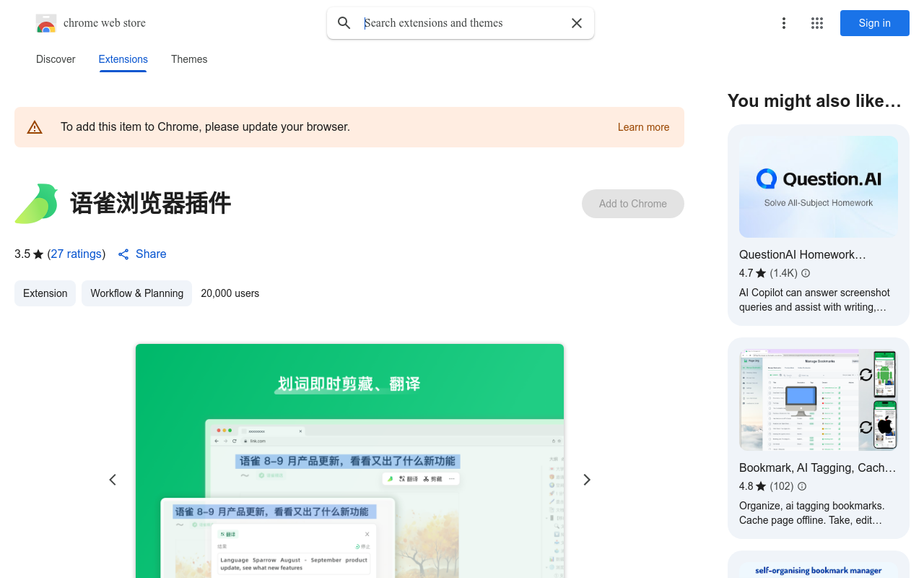Image resolution: width=924 pixels, height=578 pixels.
Task: Click the 20,000 users text
Action: [x=230, y=293]
